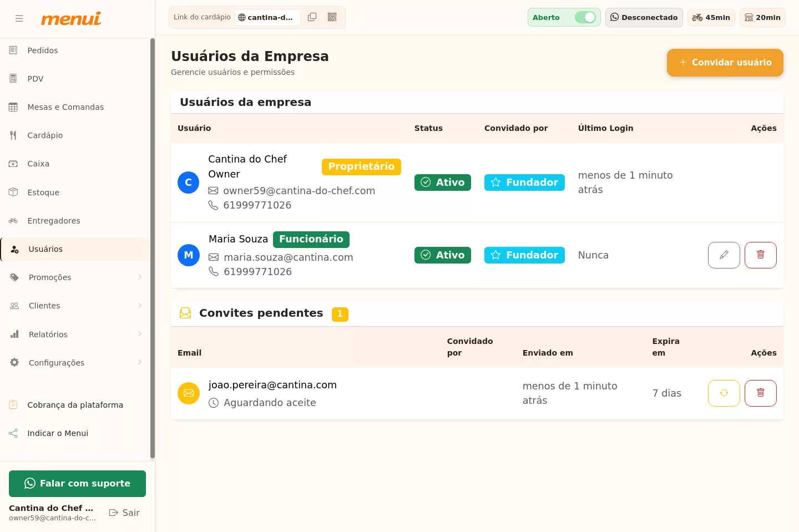Expand the Configurações submenu chevron
This screenshot has height=532, width=799.
coord(140,362)
